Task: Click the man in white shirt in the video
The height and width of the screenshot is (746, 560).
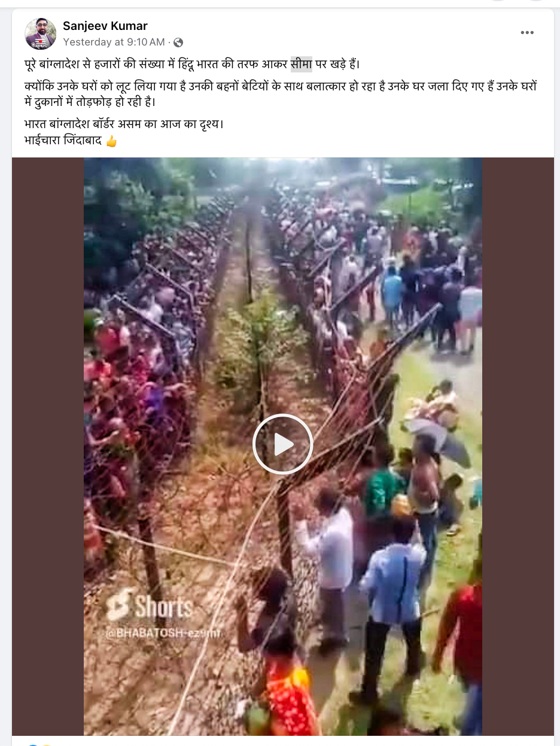Action: (x=328, y=557)
